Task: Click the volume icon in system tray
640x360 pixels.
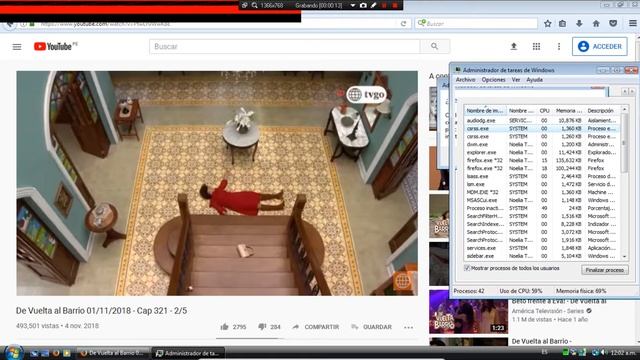Action: pyautogui.click(x=604, y=353)
